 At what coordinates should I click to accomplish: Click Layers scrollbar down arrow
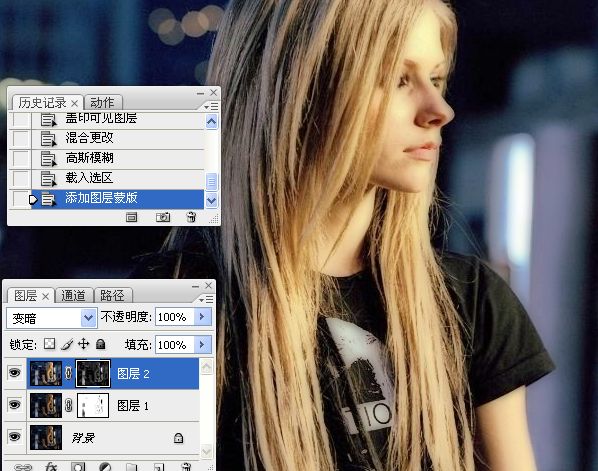pyautogui.click(x=206, y=452)
